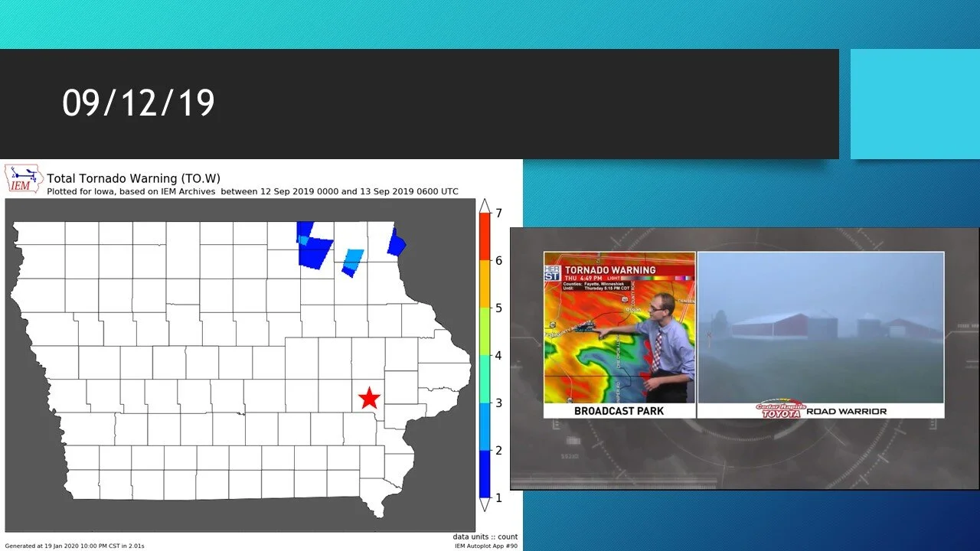Click the easternmost blue warning polygon on the map
This screenshot has height=551, width=980.
pos(396,240)
